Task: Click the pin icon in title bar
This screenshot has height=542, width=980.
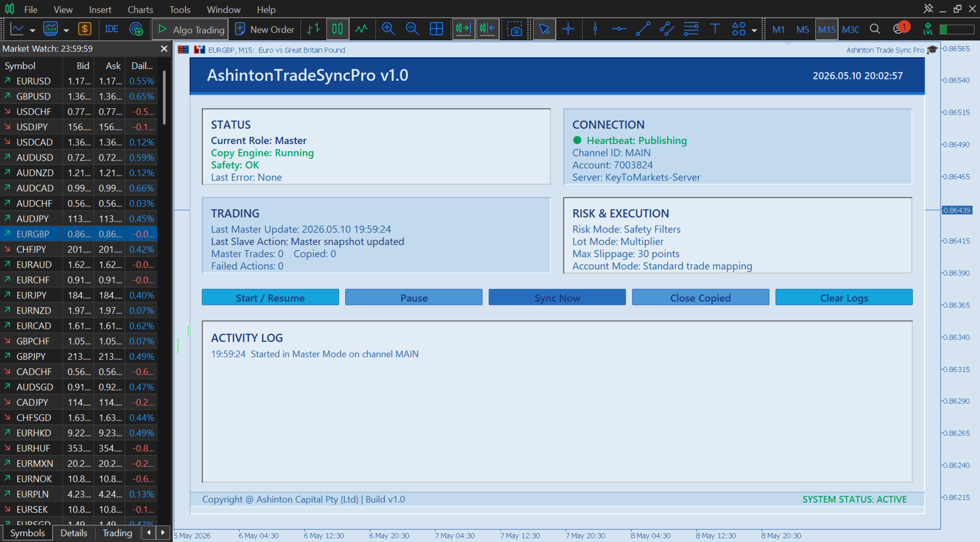Action: point(928,9)
